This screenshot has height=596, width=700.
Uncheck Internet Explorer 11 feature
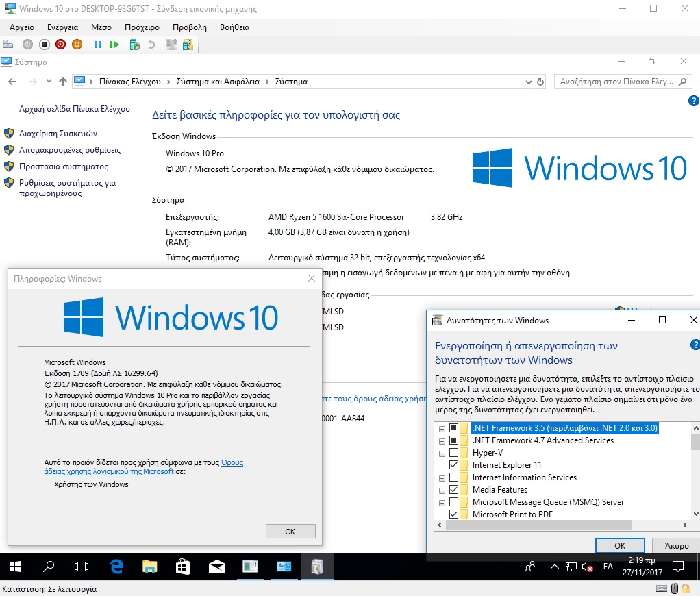point(453,464)
